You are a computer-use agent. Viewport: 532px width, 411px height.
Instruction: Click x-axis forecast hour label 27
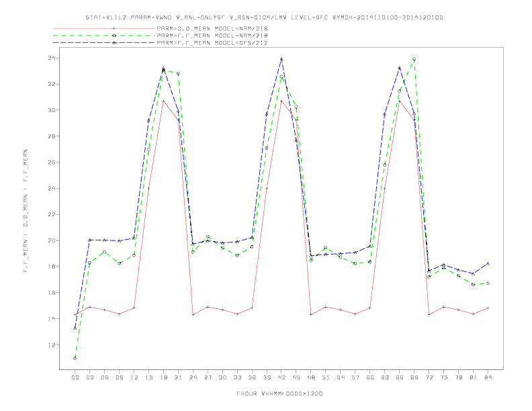click(x=208, y=377)
